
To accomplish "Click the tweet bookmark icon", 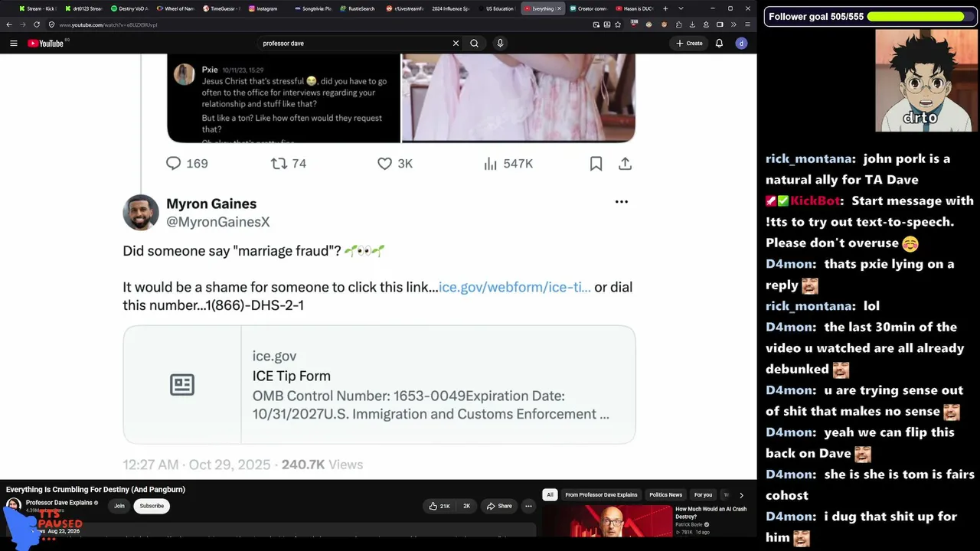I will 596,163.
